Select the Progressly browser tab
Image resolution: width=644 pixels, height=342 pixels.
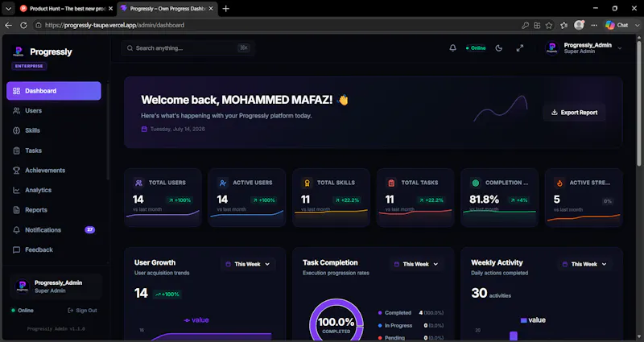click(167, 8)
